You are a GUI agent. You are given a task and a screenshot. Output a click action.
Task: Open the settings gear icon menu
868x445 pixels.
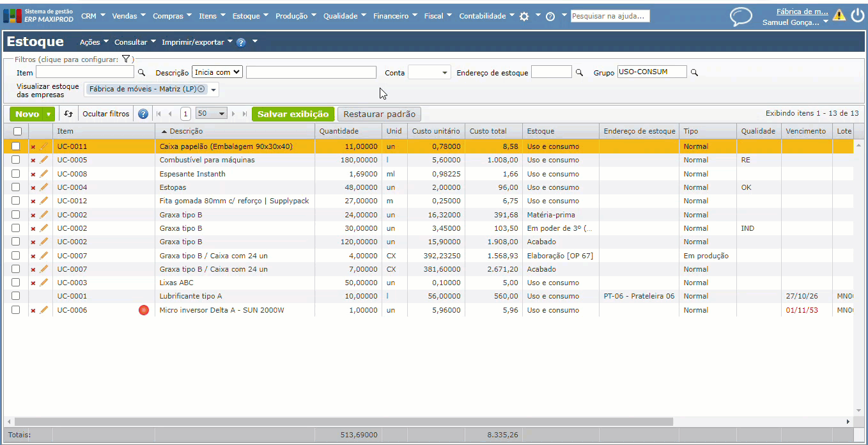pos(524,17)
